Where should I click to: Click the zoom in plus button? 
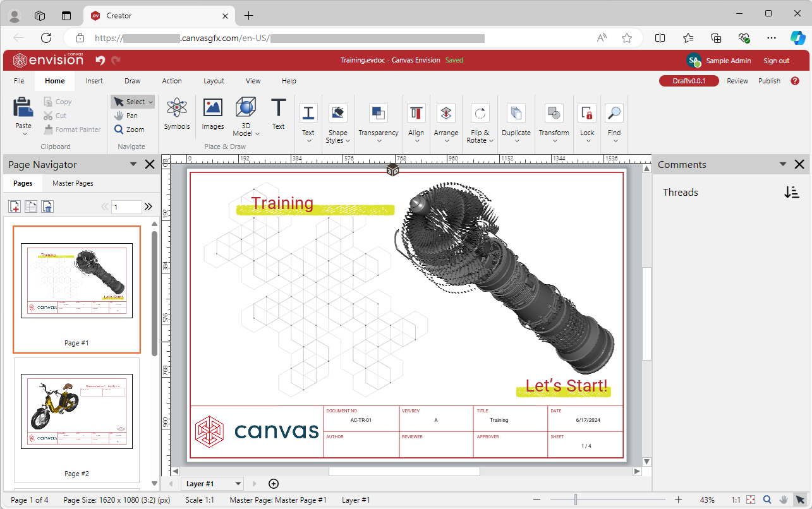point(678,500)
